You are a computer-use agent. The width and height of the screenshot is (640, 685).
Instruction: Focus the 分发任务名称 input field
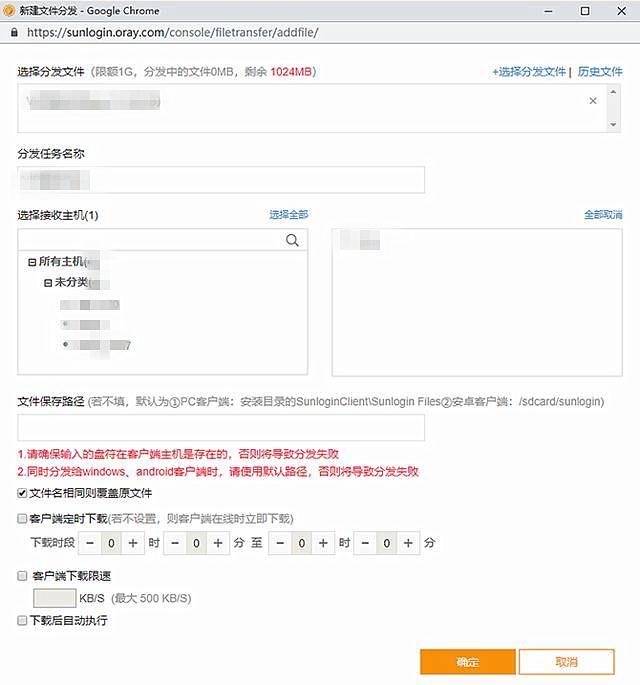(x=221, y=180)
